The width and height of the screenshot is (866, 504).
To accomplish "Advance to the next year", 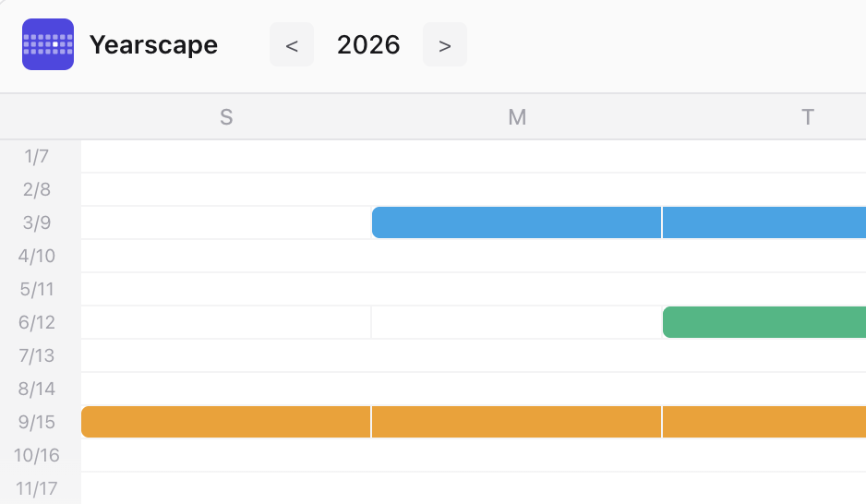I will (445, 45).
